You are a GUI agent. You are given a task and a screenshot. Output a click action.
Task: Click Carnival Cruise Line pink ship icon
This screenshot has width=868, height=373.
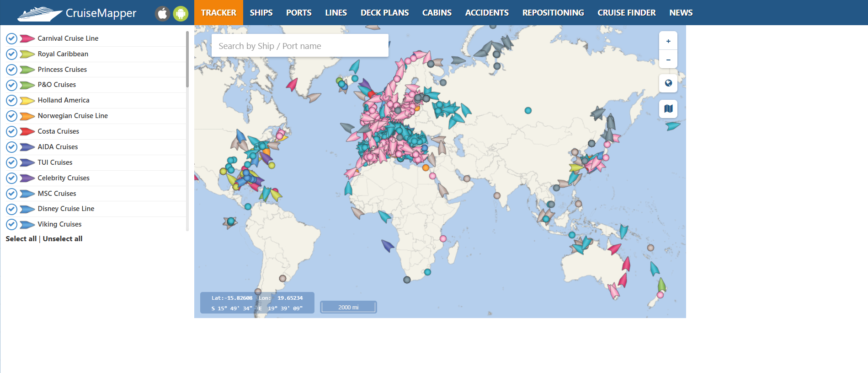27,38
